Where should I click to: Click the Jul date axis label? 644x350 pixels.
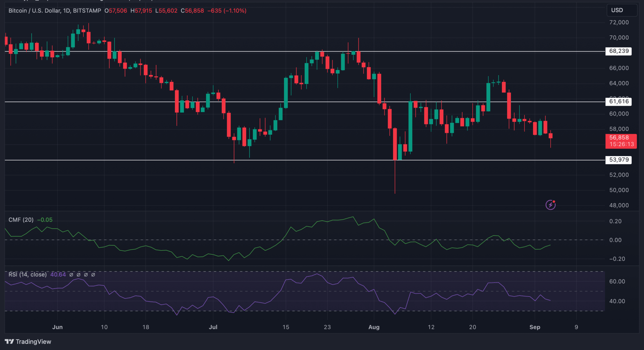[x=213, y=327]
